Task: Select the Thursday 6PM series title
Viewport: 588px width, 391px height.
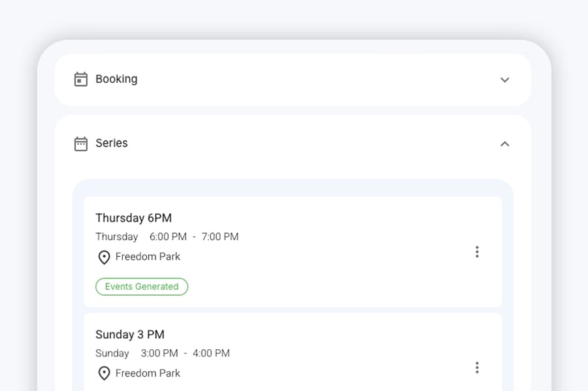Action: click(x=133, y=218)
